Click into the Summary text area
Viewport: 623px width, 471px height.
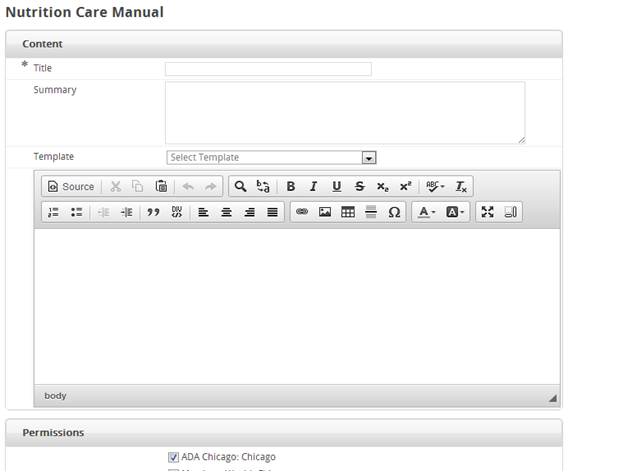click(x=345, y=113)
